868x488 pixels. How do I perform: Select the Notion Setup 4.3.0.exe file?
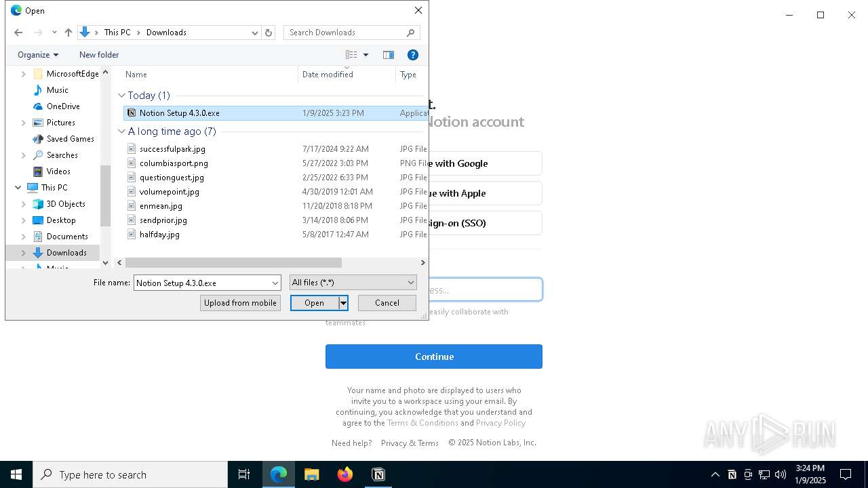click(x=275, y=113)
